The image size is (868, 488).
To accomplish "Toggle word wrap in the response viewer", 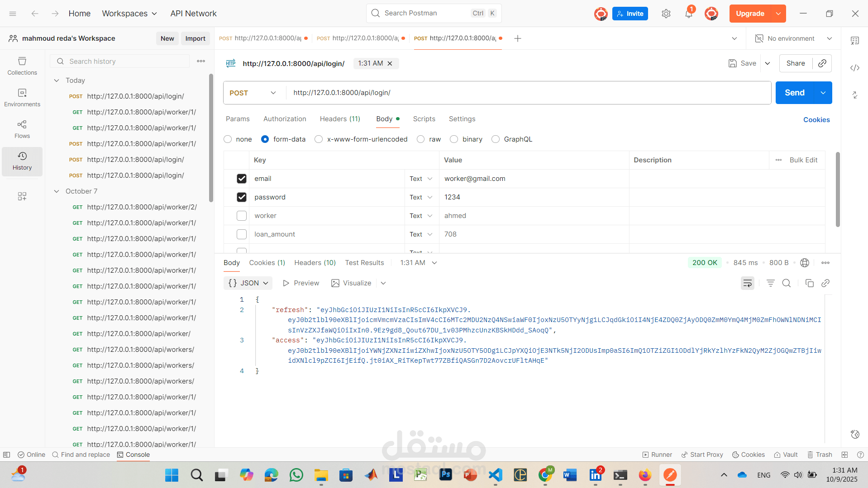I will [x=748, y=283].
